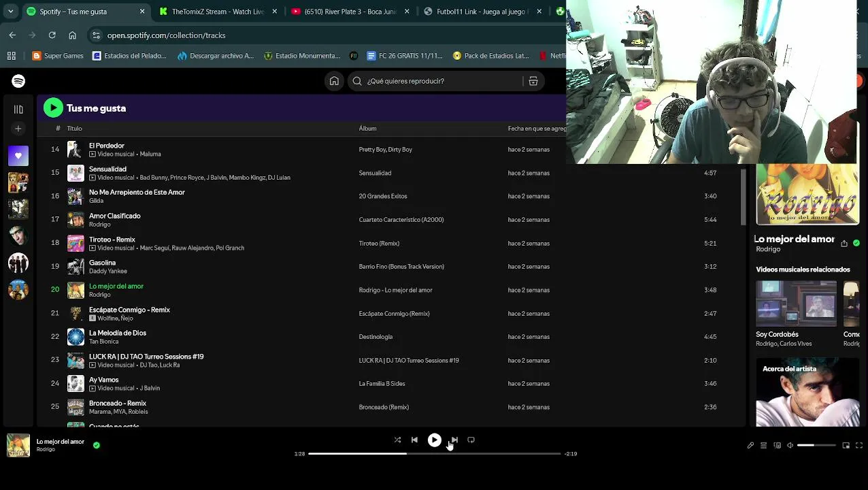Open the album Barrio Fino (Bonus Track Version)
The image size is (868, 490).
(401, 267)
